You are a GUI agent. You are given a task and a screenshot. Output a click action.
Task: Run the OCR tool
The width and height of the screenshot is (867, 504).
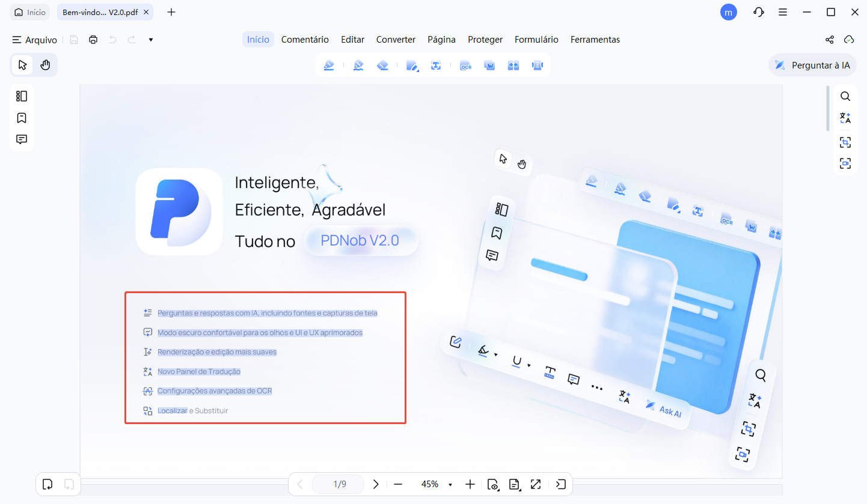(x=465, y=65)
